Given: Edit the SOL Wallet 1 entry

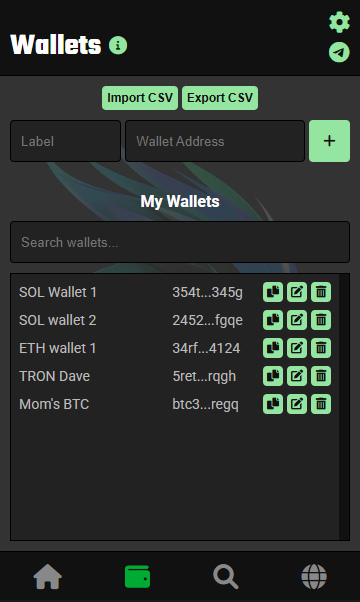Looking at the screenshot, I should 297,292.
